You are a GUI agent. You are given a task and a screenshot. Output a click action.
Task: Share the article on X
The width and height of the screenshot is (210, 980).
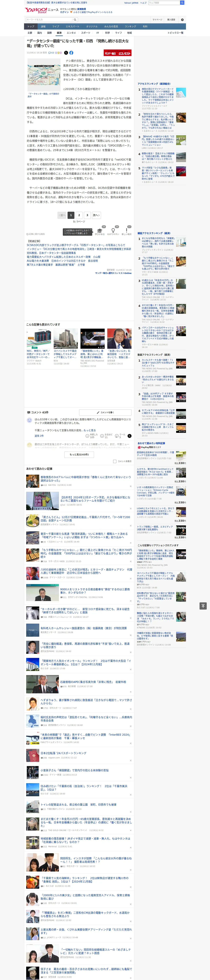[x=66, y=53]
